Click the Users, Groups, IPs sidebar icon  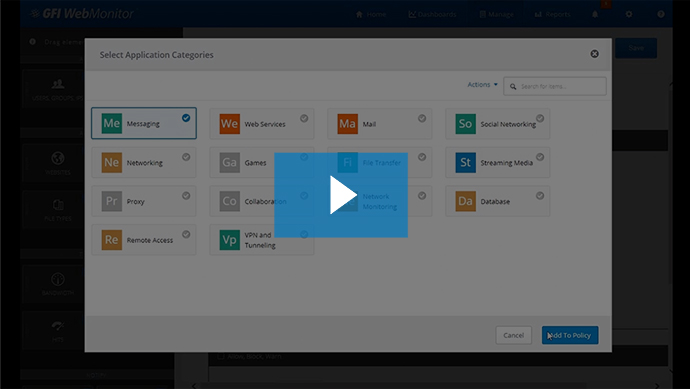(x=58, y=84)
